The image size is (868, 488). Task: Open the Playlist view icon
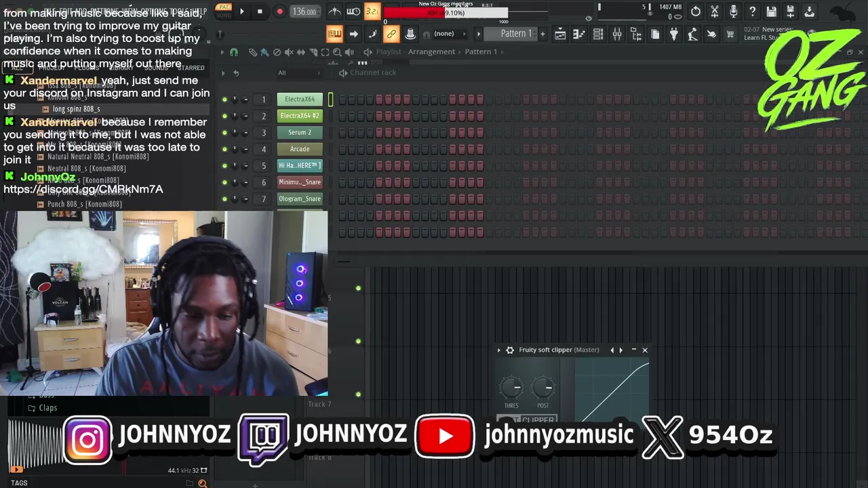point(560,35)
